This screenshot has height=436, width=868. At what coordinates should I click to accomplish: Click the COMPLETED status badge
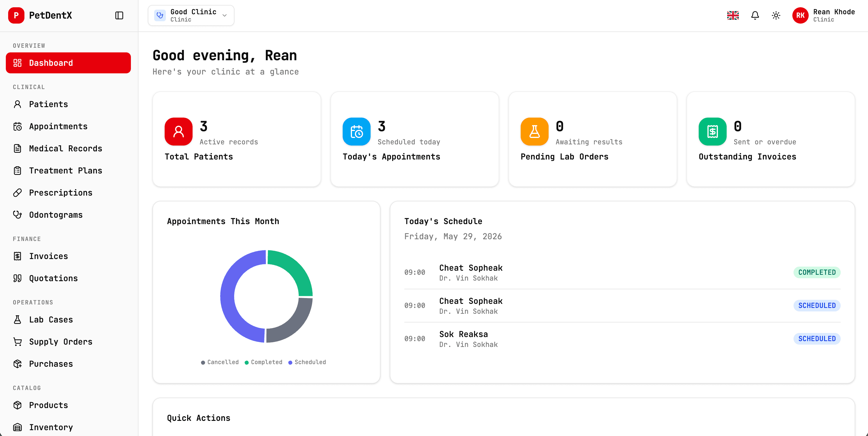pos(817,272)
